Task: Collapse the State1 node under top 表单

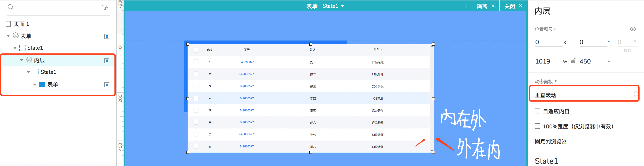Action: point(15,48)
